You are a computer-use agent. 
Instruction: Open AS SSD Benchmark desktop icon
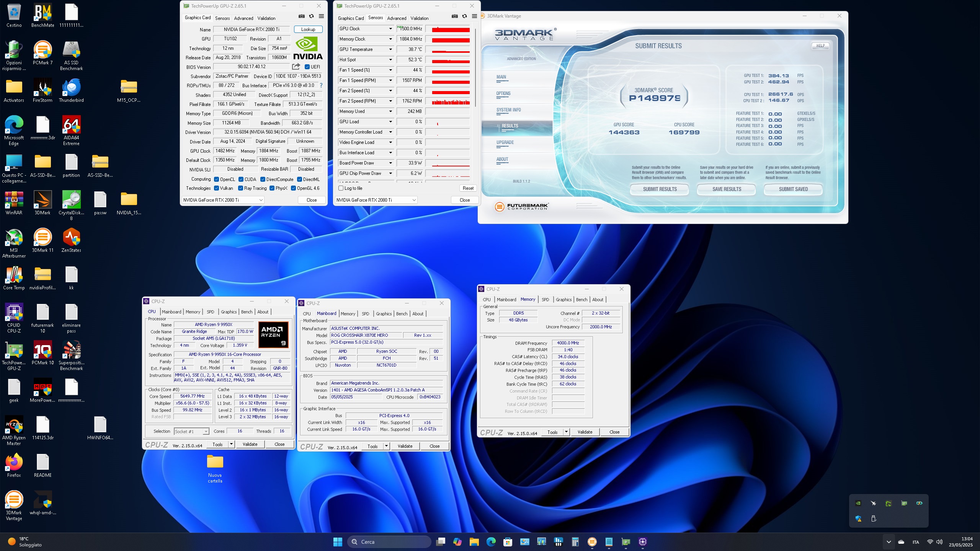click(71, 56)
